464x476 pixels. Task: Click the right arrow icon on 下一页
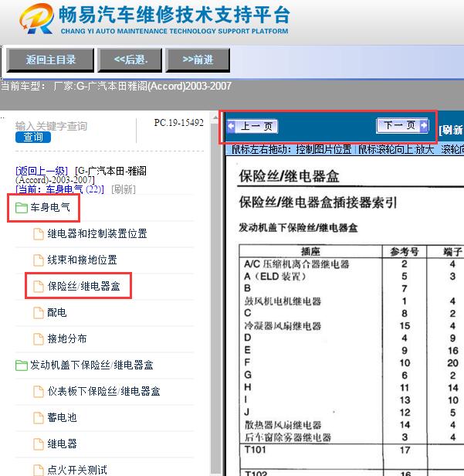click(424, 125)
